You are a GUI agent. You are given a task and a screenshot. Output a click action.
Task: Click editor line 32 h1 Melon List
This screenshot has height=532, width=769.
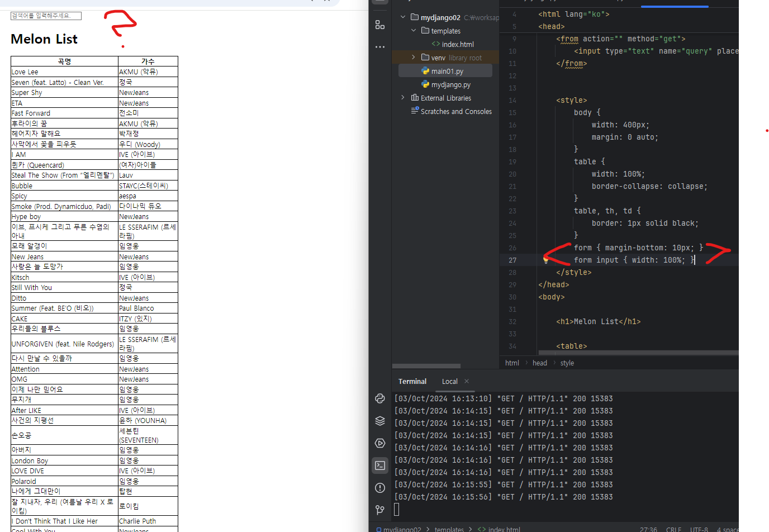click(x=599, y=321)
